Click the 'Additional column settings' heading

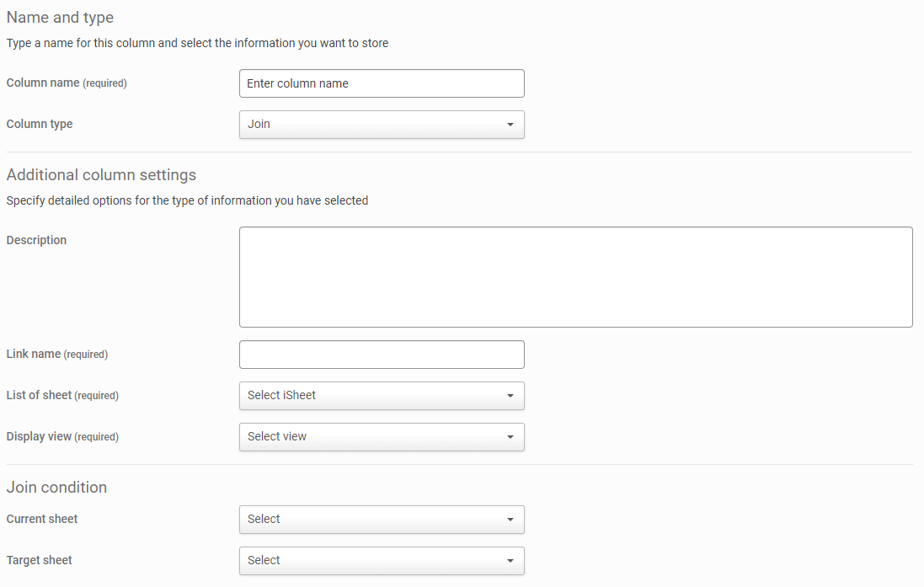[x=101, y=175]
